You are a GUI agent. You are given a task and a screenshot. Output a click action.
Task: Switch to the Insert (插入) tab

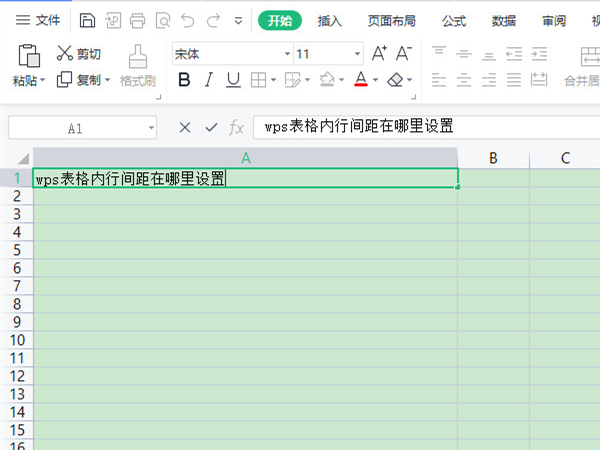tap(329, 20)
